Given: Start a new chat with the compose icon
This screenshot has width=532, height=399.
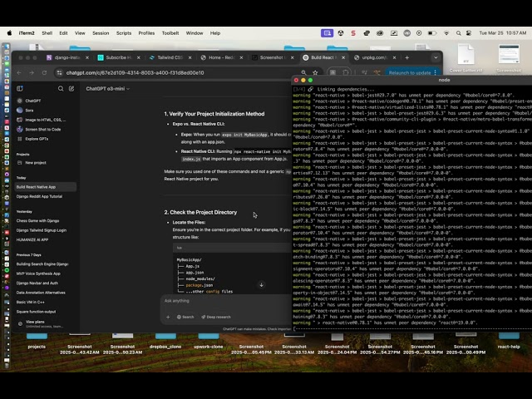Looking at the screenshot, I should tap(71, 89).
